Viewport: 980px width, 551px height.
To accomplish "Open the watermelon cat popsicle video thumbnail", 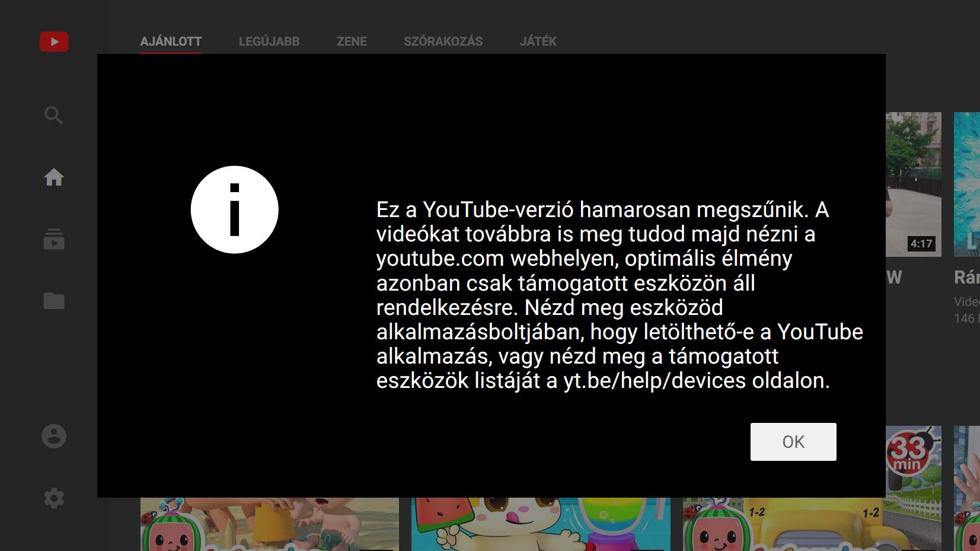I will click(541, 524).
